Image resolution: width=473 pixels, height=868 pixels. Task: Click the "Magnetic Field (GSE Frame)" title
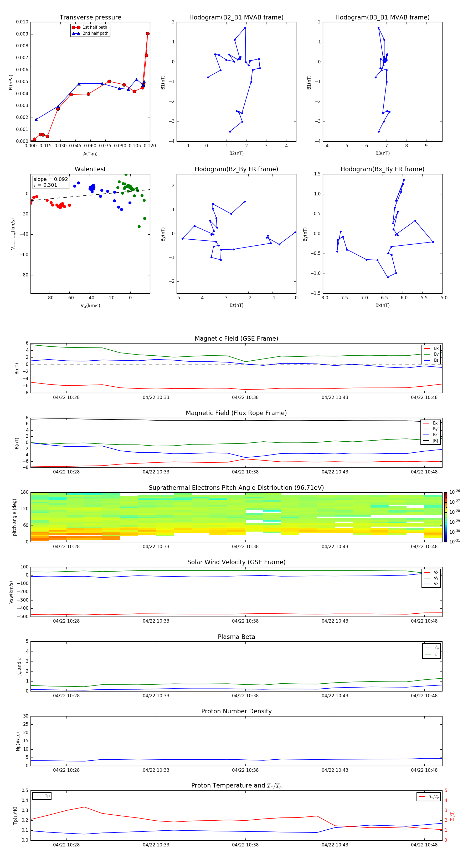pos(236,339)
